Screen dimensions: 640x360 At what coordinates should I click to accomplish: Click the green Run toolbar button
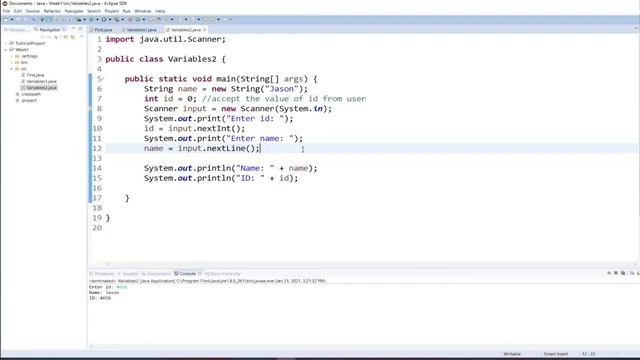pos(104,19)
